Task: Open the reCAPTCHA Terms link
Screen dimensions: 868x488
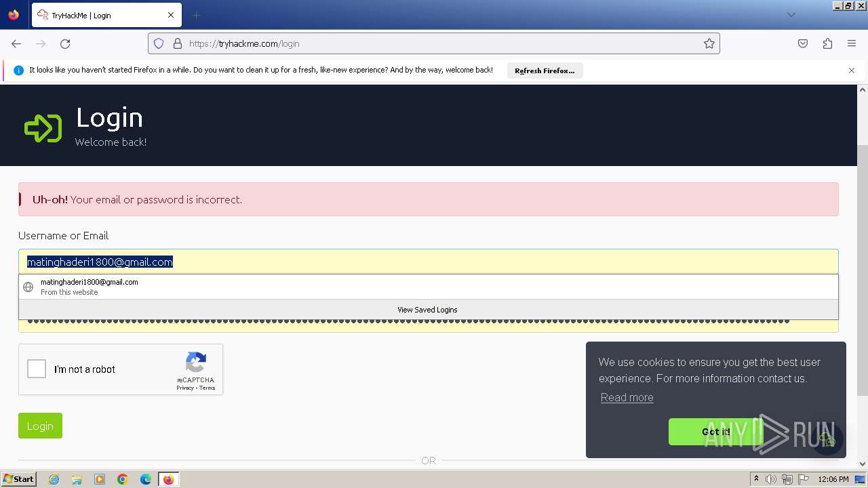Action: click(x=208, y=388)
